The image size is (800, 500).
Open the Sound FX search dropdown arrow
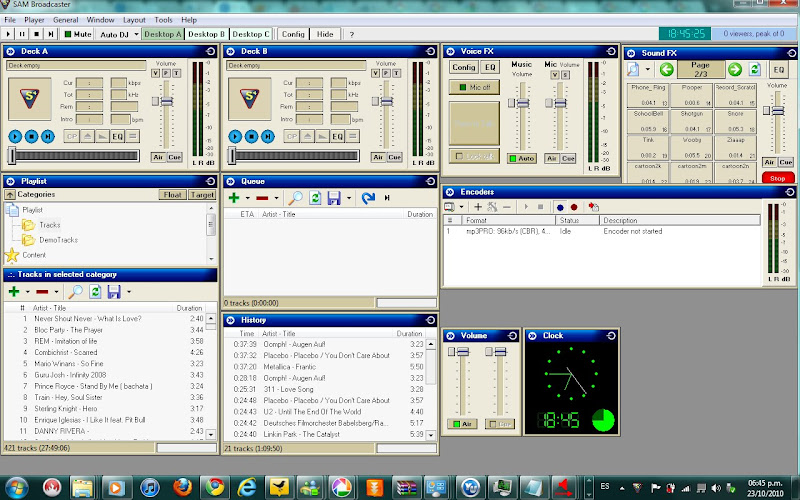tap(647, 69)
